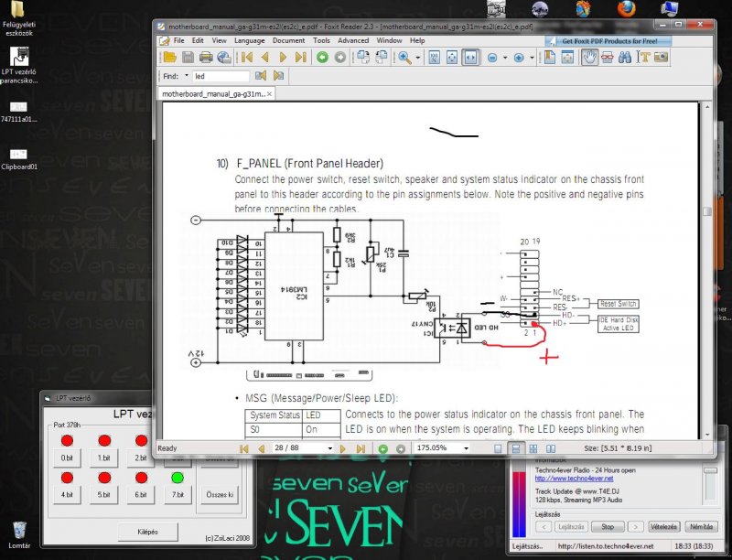
Task: Click the Fit Page icon
Action: tap(452, 58)
